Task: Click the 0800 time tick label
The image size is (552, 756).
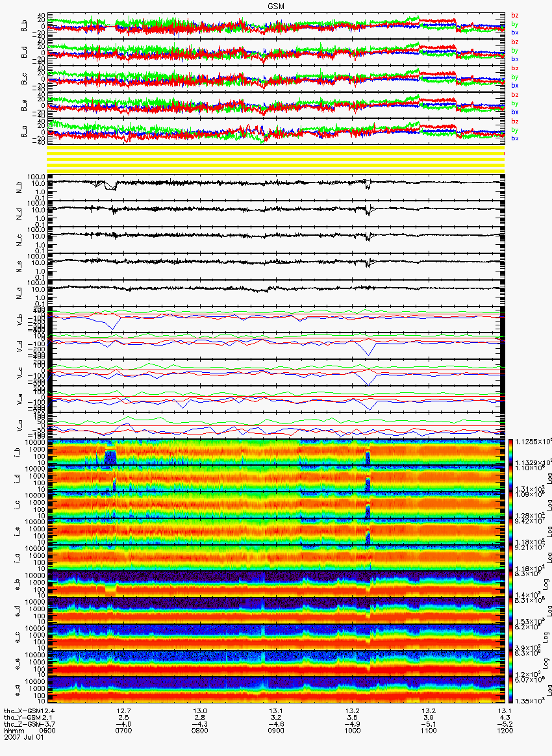Action: tap(200, 731)
